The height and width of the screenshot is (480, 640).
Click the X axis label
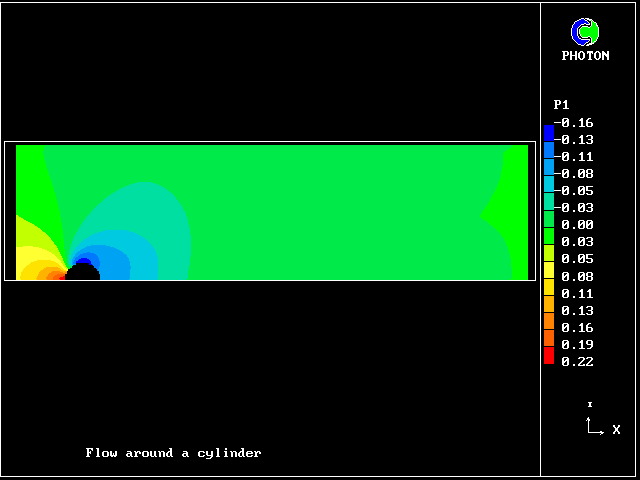(x=616, y=430)
